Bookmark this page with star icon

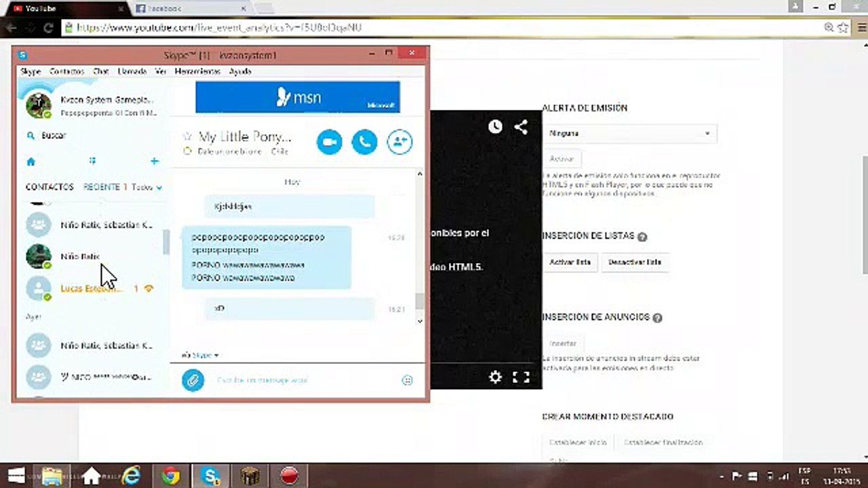click(x=843, y=28)
